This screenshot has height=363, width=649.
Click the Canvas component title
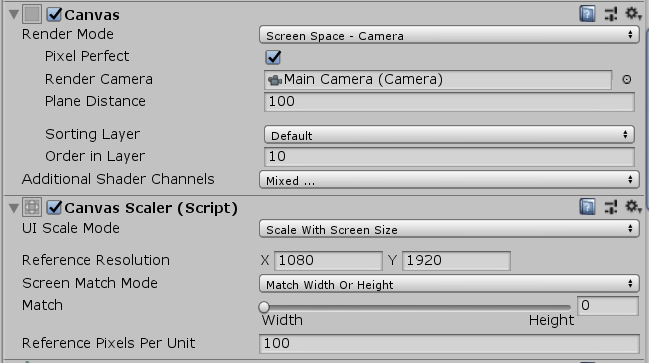click(x=92, y=15)
